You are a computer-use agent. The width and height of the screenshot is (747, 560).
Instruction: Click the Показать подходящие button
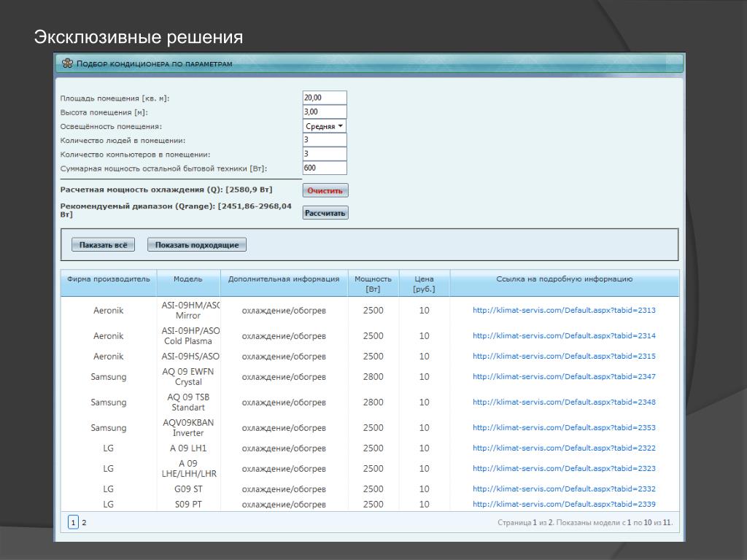click(x=197, y=245)
